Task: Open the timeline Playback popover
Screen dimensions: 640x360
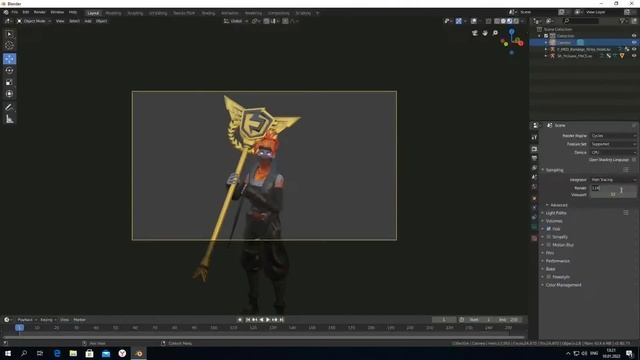Action: point(27,320)
